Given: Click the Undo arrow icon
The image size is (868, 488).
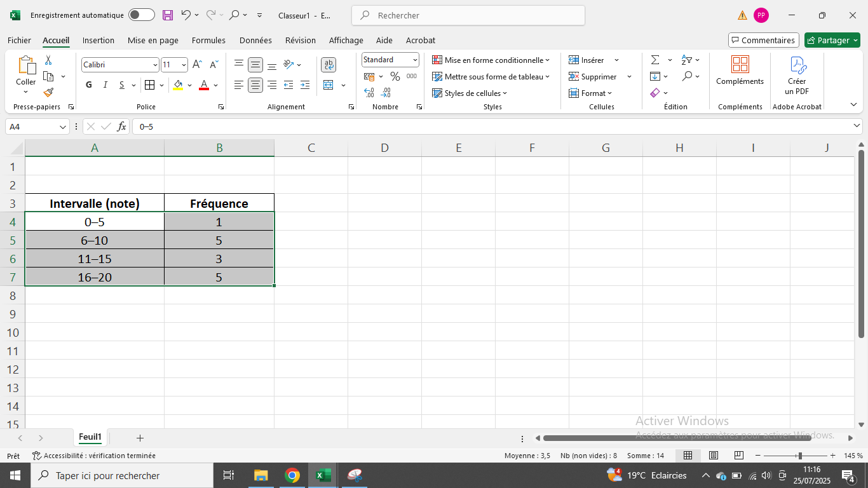Looking at the screenshot, I should tap(186, 15).
